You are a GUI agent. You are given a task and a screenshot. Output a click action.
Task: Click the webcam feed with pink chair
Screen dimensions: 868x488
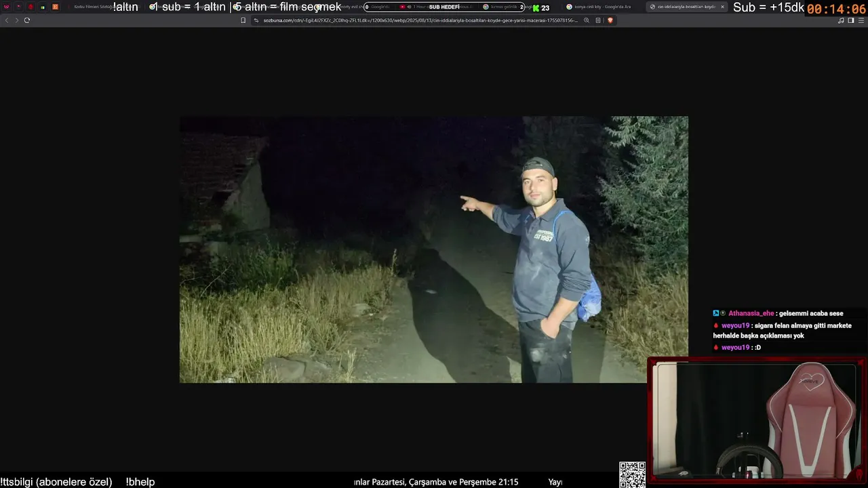[756, 420]
